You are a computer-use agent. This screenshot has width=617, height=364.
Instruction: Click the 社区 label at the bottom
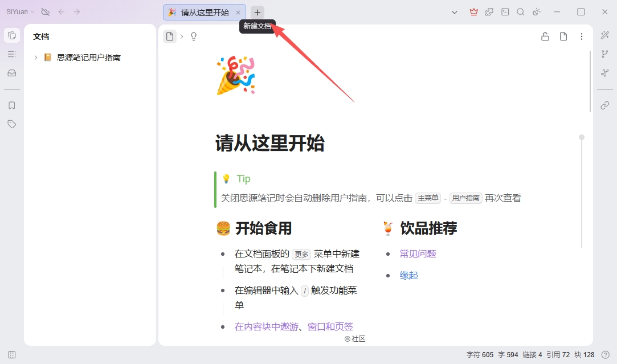coord(355,339)
